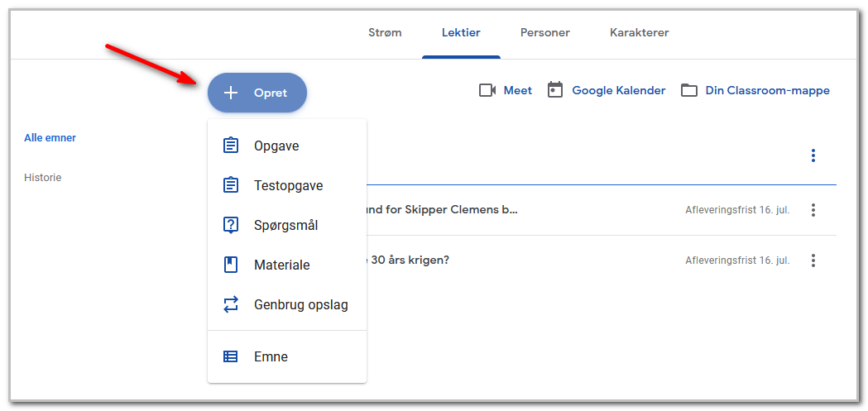This screenshot has width=868, height=411.
Task: Open Din Classroom-mappe link
Action: point(767,91)
